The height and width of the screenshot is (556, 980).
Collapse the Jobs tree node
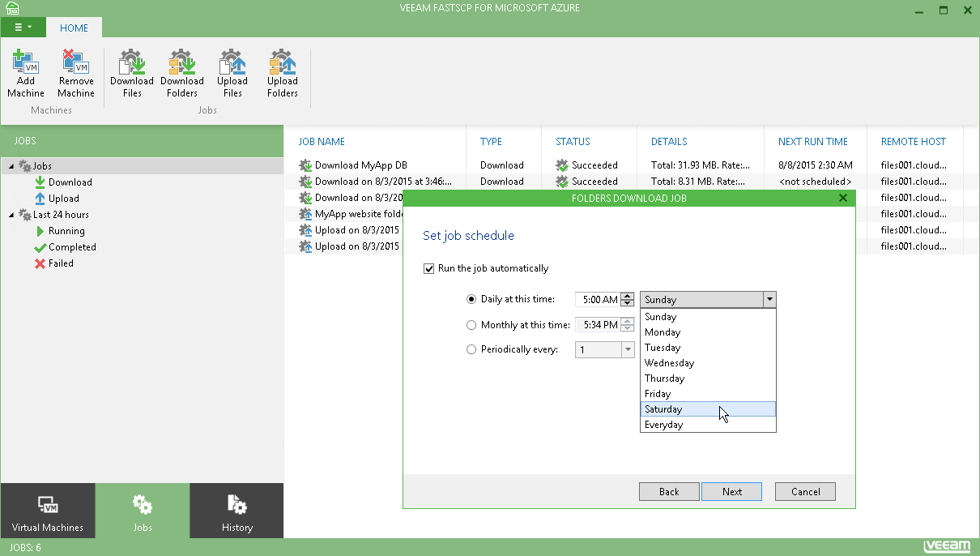tap(11, 166)
